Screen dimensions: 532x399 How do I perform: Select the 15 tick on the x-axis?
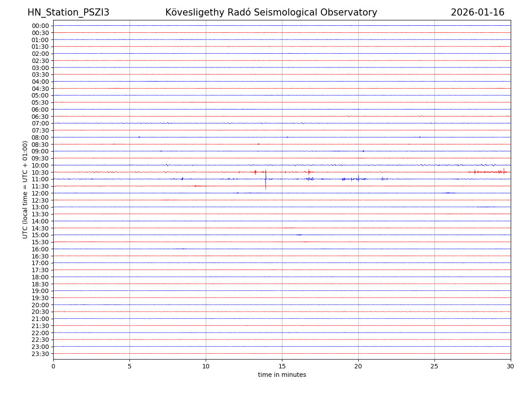(282, 366)
